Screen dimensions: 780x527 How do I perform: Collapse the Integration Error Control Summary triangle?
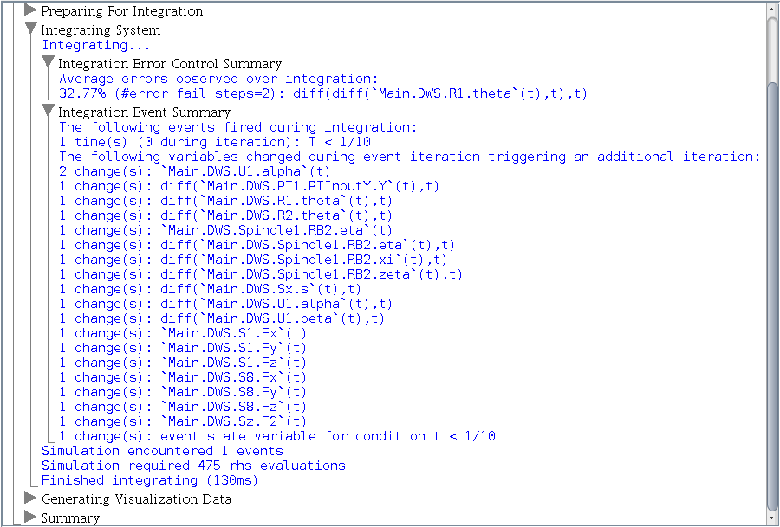[x=48, y=63]
